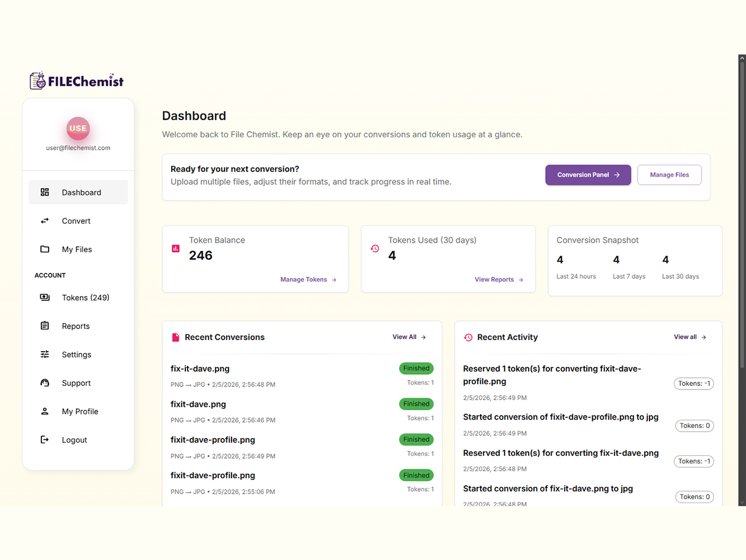Select the My Profile person icon
Image resolution: width=746 pixels, height=560 pixels.
(44, 411)
